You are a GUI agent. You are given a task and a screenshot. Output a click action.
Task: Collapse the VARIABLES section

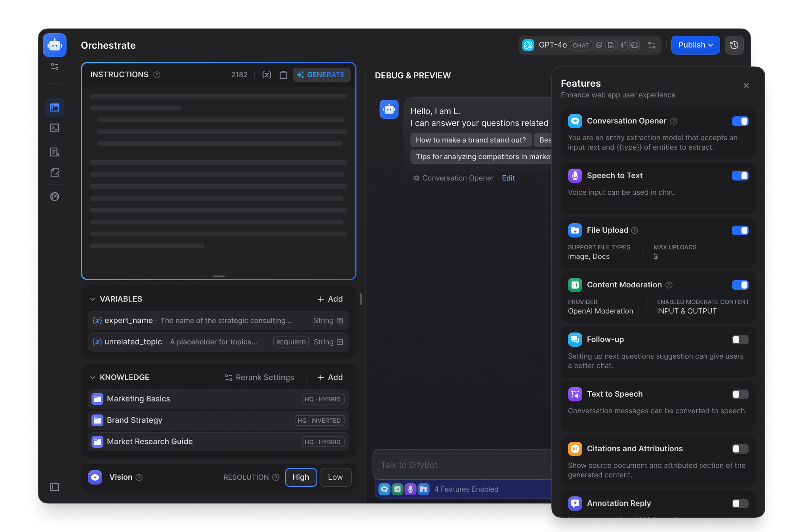point(93,299)
